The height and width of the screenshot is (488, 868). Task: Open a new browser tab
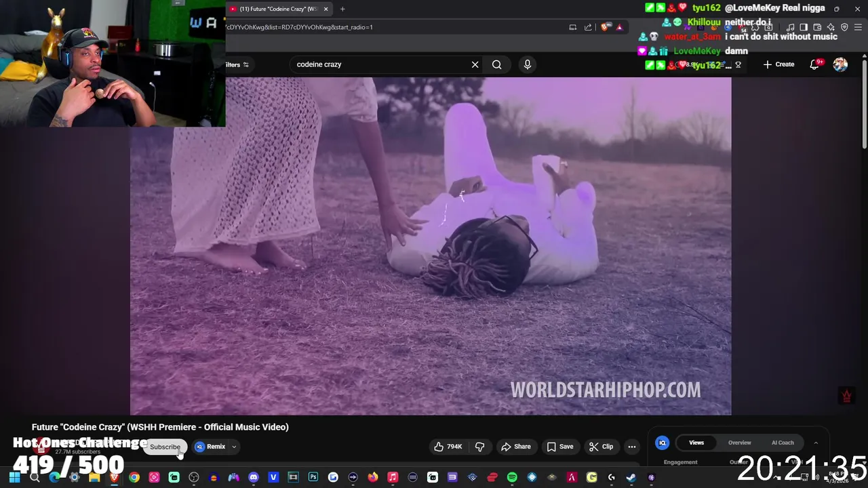pos(342,9)
